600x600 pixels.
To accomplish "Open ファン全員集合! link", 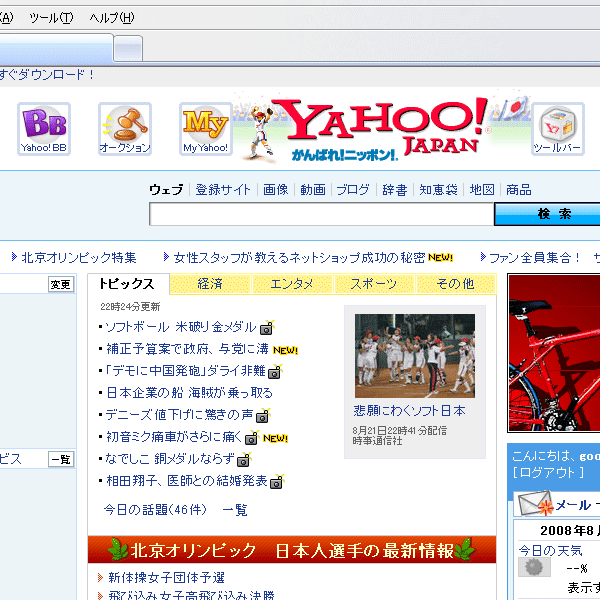I will click(535, 258).
